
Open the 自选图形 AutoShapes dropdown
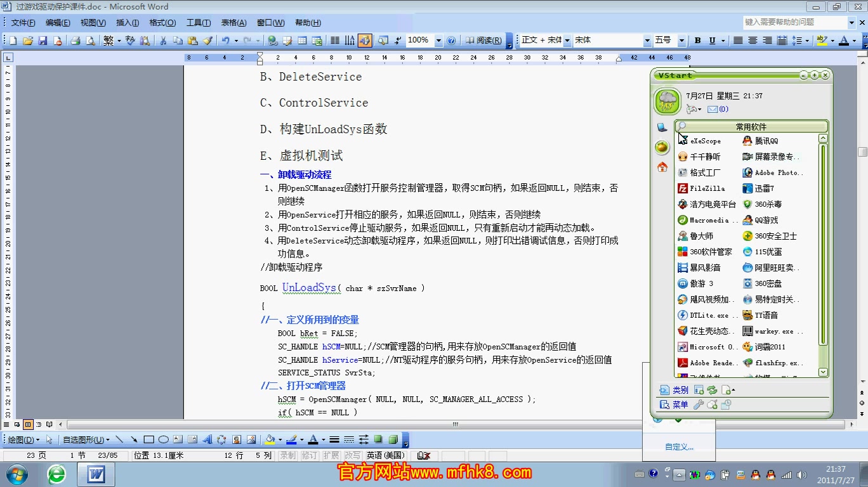[x=86, y=439]
